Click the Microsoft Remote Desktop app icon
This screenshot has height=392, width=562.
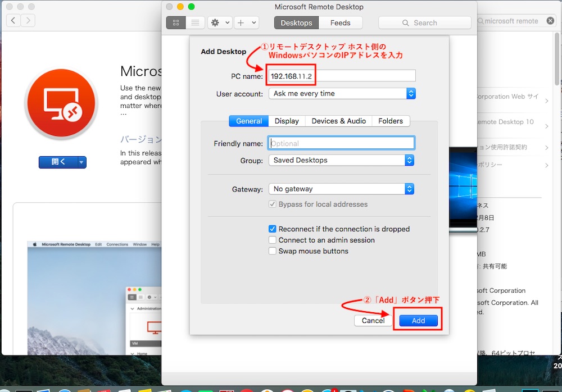pos(61,103)
